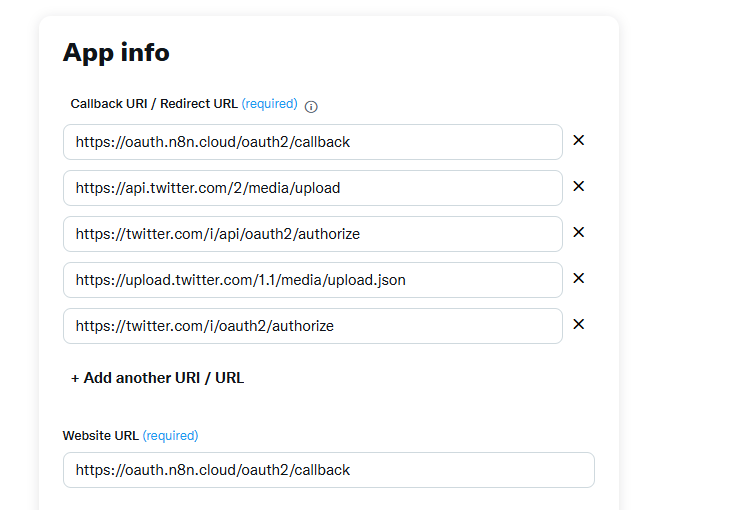Select the twitter.com/i/api/oauth2/authorize input
This screenshot has width=739, height=510.
[313, 234]
